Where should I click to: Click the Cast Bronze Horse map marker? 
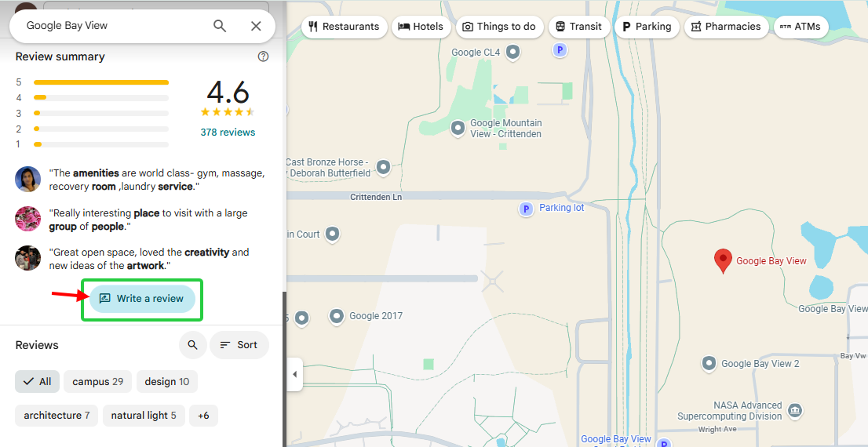coord(383,166)
